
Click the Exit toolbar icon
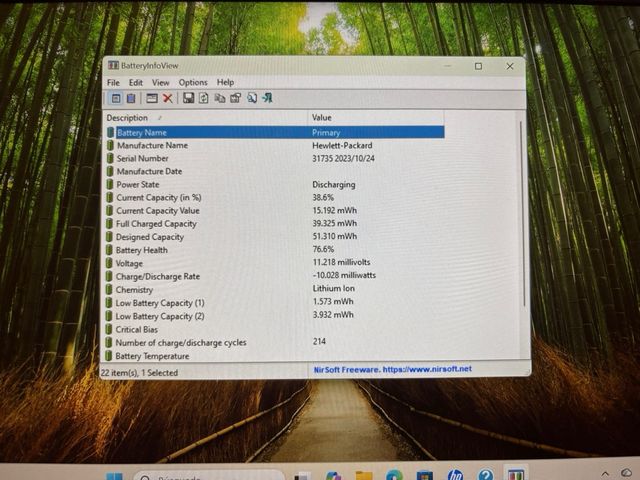tap(267, 98)
